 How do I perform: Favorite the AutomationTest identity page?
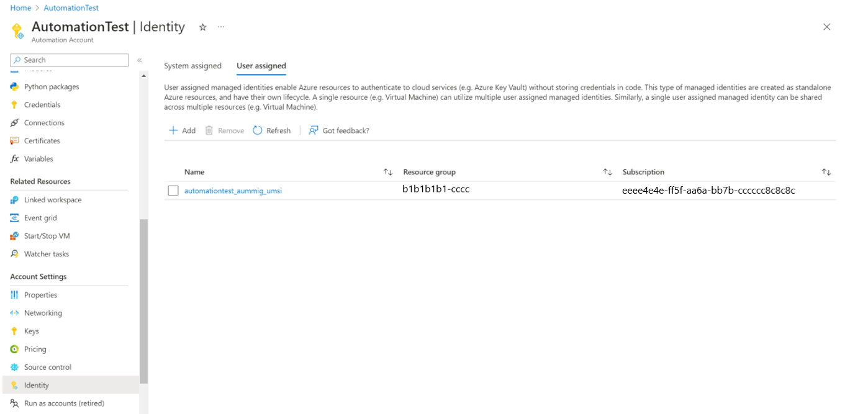(x=202, y=27)
